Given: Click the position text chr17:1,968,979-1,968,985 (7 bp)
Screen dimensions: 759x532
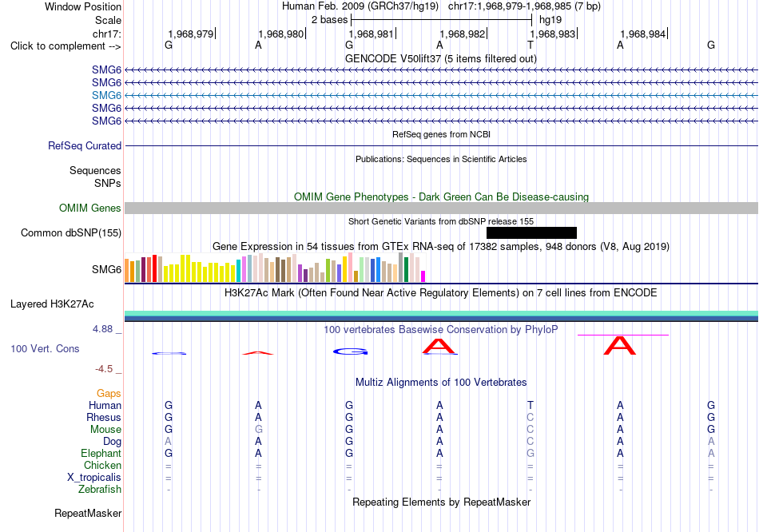Looking at the screenshot, I should tap(524, 6).
